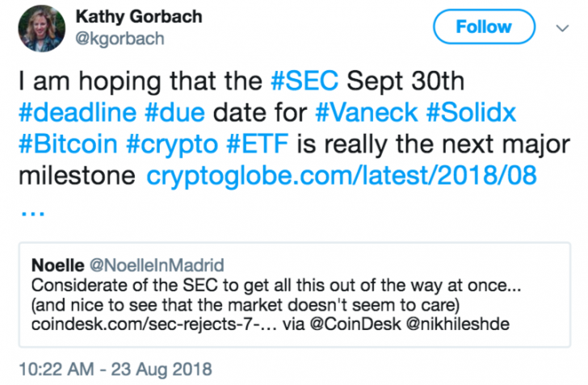
Task: Open the #SEC hashtag
Action: [304, 81]
